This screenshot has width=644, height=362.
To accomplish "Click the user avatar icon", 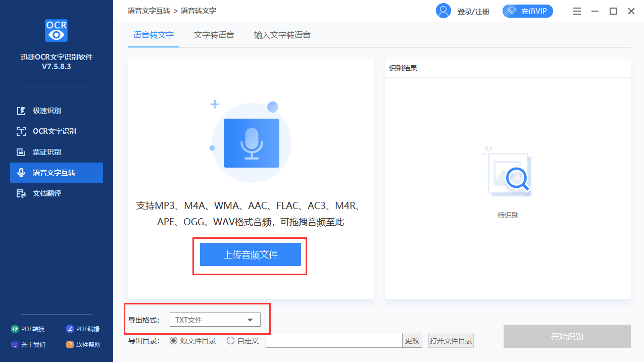I will [x=443, y=11].
